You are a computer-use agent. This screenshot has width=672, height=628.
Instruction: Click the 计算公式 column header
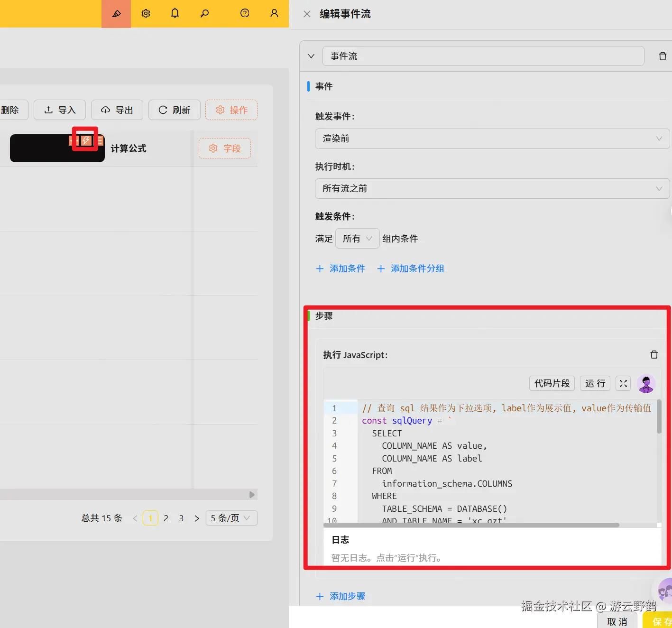click(x=129, y=148)
